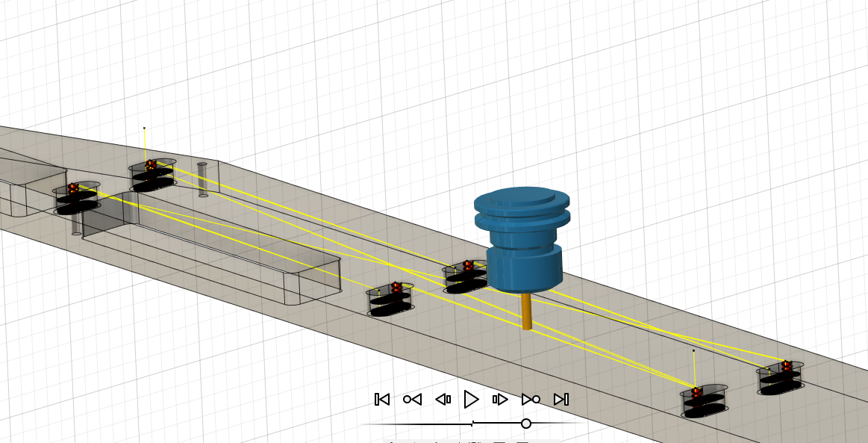868x443 pixels.
Task: Click the small cylindrical hole beside the upper-left bore
Action: tap(202, 179)
